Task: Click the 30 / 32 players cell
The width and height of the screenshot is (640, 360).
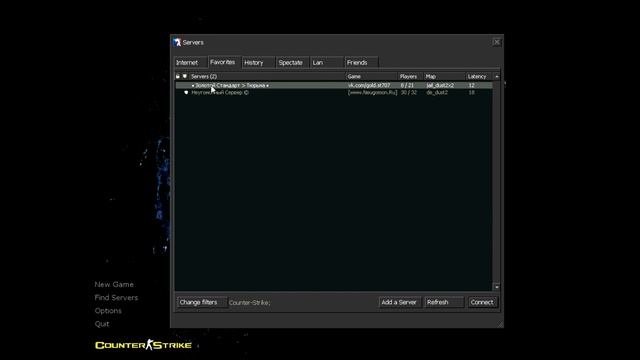Action: 409,93
